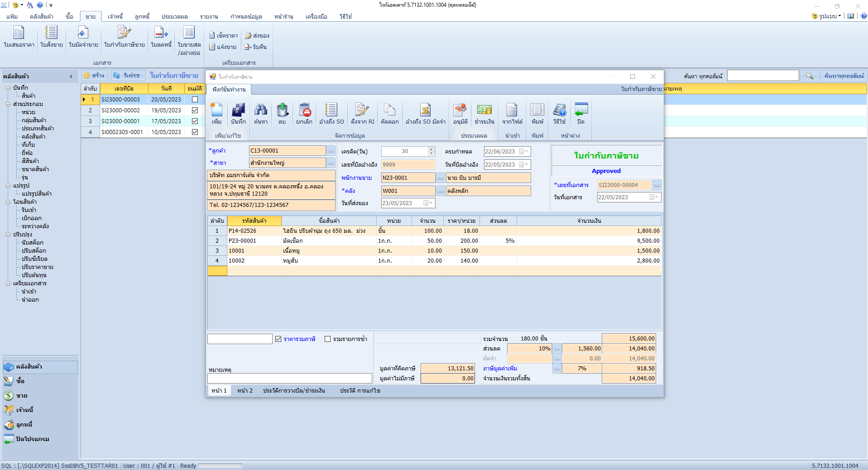Click the วิธีใช้ (help) toolbar icon

560,114
